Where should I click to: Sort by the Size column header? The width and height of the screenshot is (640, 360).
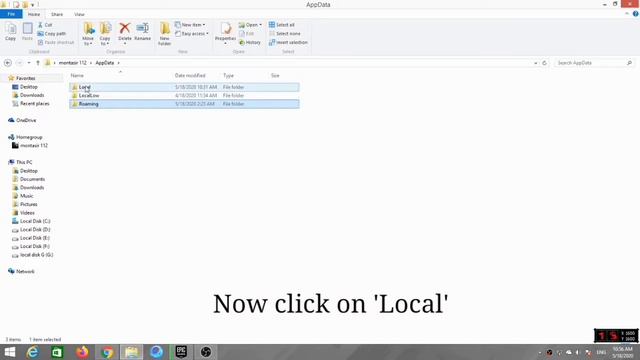(275, 76)
